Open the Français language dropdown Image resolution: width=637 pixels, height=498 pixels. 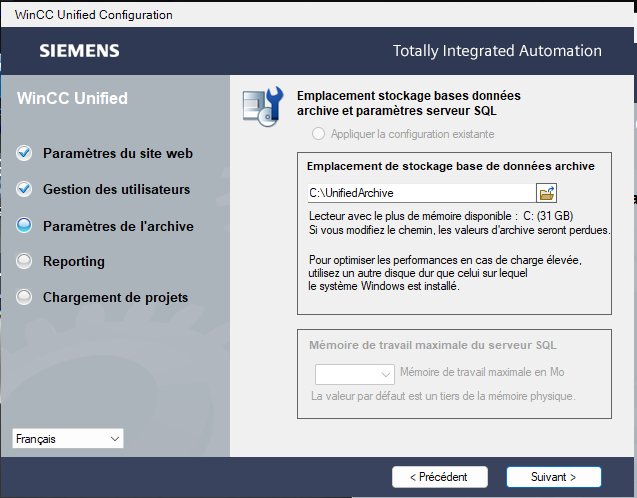click(x=68, y=439)
